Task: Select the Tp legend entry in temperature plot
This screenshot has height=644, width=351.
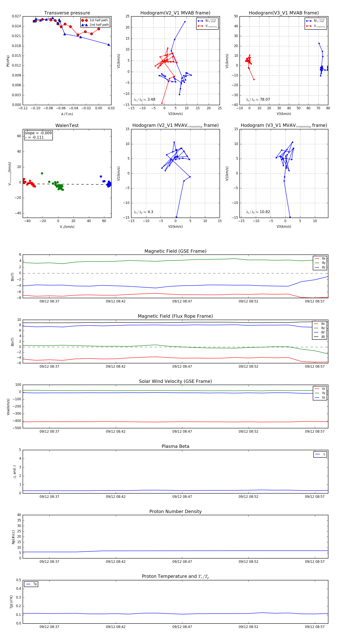Action: tap(31, 584)
